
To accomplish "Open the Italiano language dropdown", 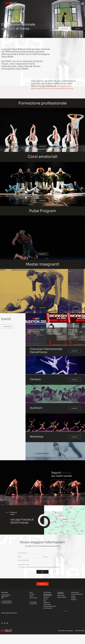I will pyautogui.click(x=75, y=3).
